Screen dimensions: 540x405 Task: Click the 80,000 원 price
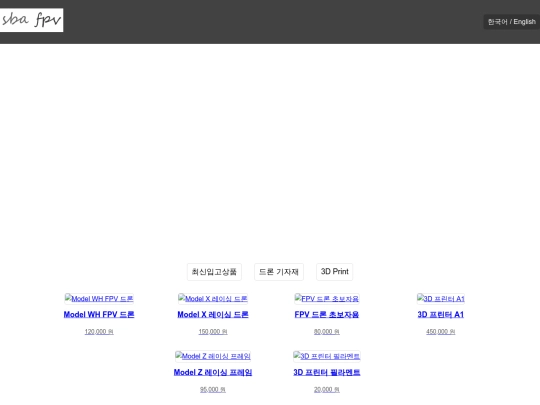point(327,332)
